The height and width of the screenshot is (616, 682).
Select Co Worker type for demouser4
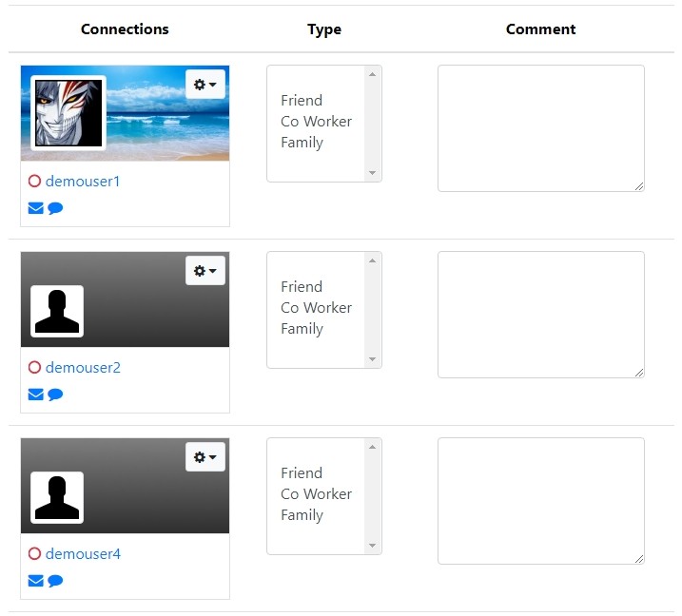(x=316, y=493)
